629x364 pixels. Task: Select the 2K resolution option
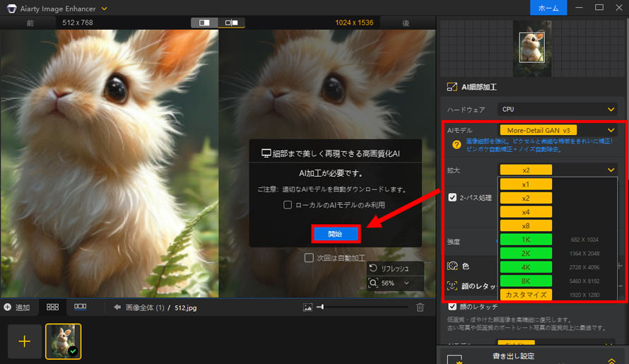pyautogui.click(x=526, y=253)
